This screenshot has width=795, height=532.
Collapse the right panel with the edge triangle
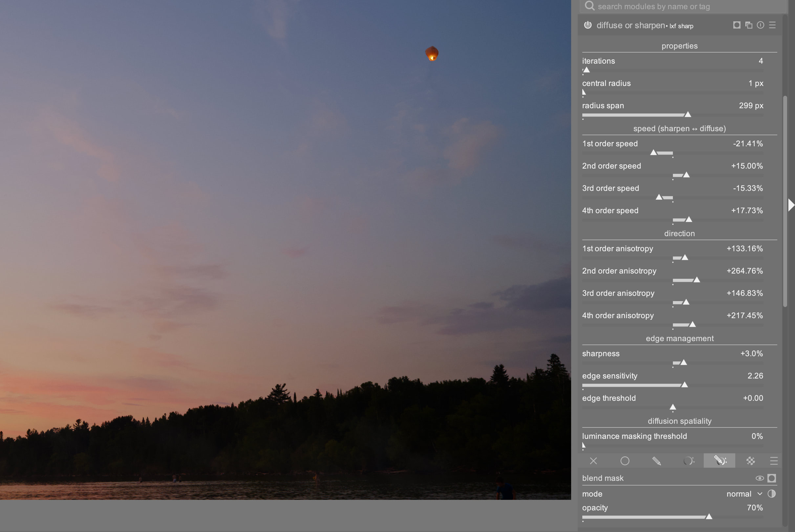[x=791, y=205]
